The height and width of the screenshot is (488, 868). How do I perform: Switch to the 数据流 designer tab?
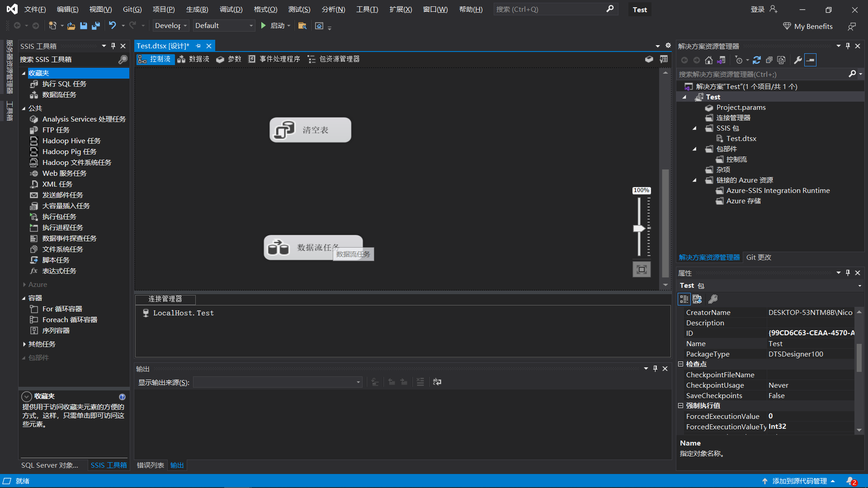pos(193,59)
